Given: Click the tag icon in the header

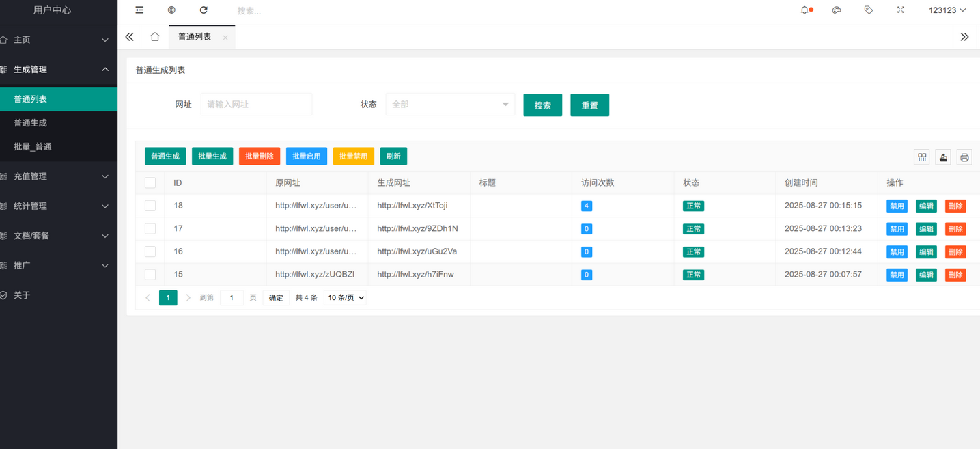Looking at the screenshot, I should tap(868, 10).
